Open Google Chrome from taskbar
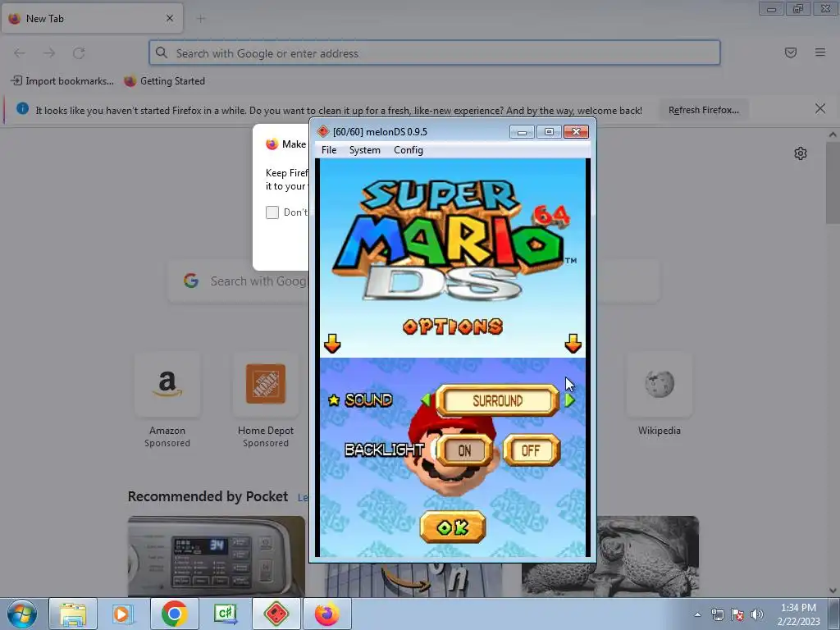The height and width of the screenshot is (630, 840). point(174,614)
